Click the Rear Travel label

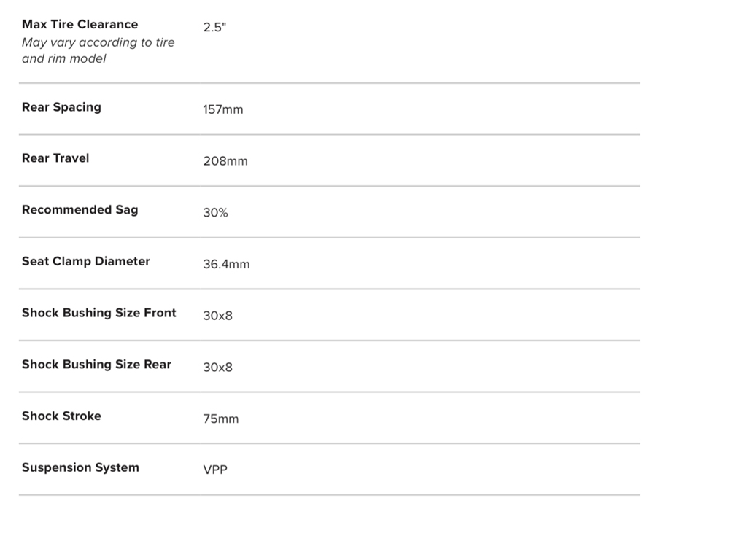(55, 158)
